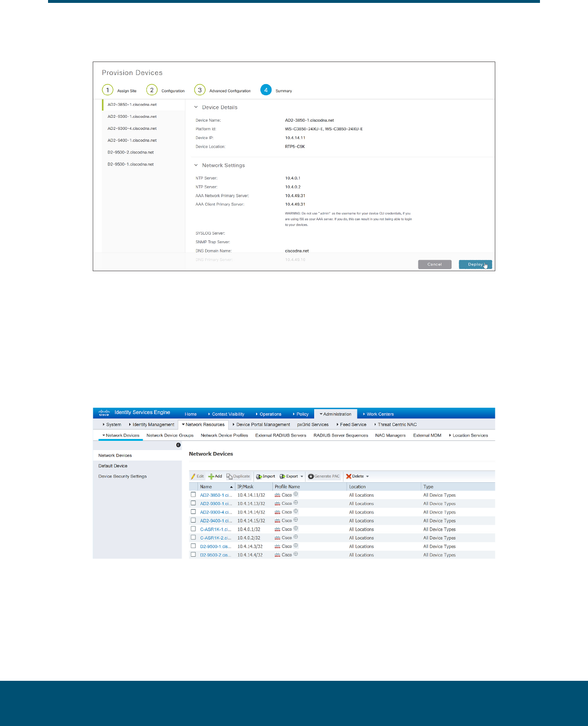Check the box for AD2-3850-1 device
The image size is (588, 726).
(x=193, y=495)
